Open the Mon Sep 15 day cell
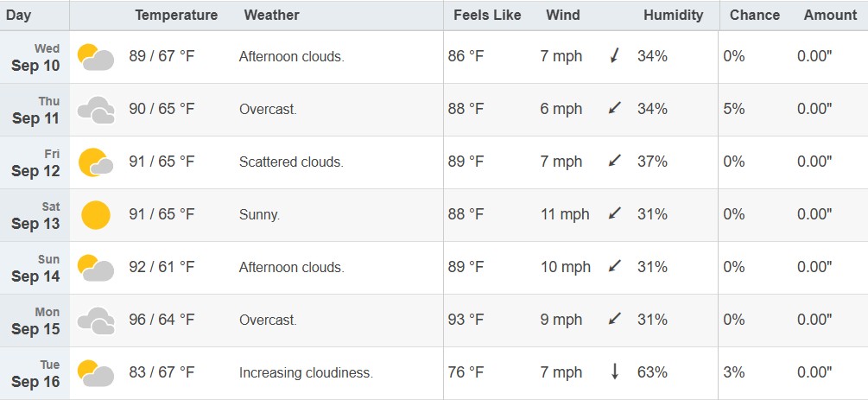Screen dimensions: 868x400 click(x=35, y=321)
